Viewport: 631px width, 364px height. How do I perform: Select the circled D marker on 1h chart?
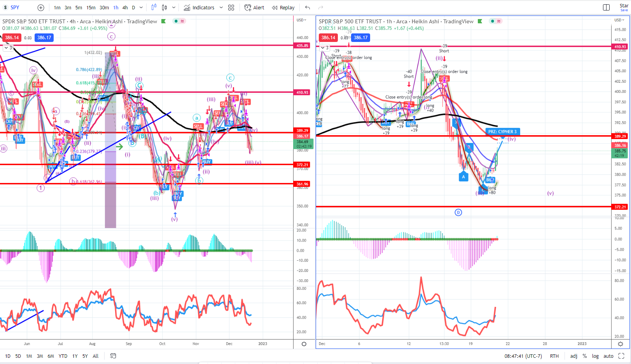pyautogui.click(x=458, y=212)
